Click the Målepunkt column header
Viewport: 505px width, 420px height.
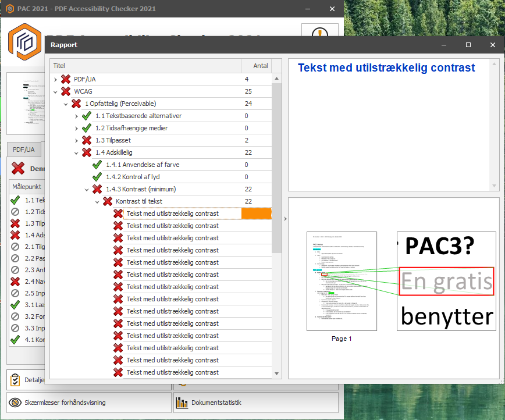click(27, 187)
